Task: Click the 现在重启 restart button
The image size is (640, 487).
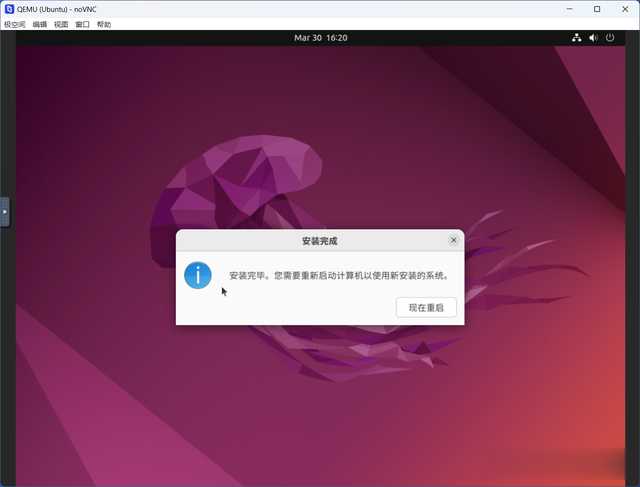Action: point(426,307)
